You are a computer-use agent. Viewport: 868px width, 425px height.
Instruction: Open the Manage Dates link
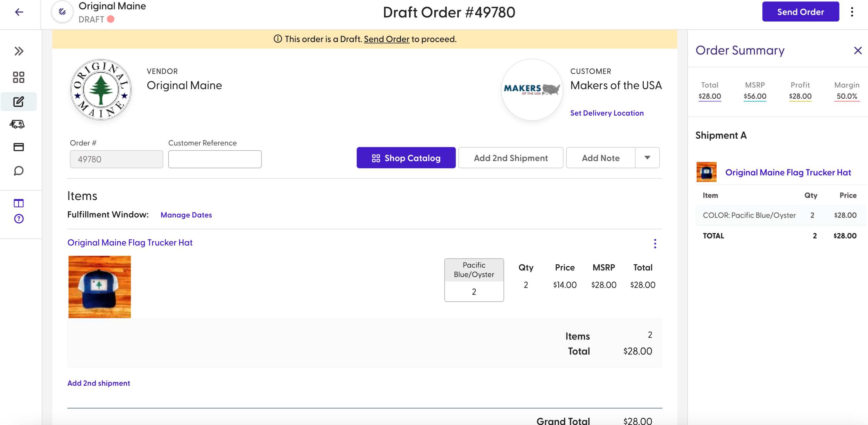(x=186, y=215)
